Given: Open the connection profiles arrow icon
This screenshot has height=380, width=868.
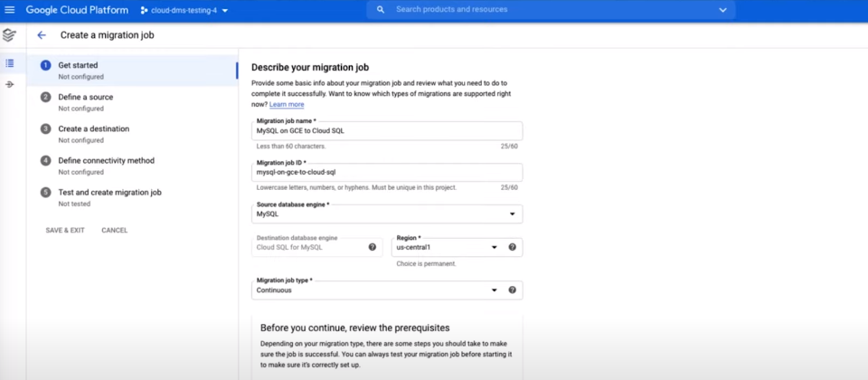Looking at the screenshot, I should point(9,84).
